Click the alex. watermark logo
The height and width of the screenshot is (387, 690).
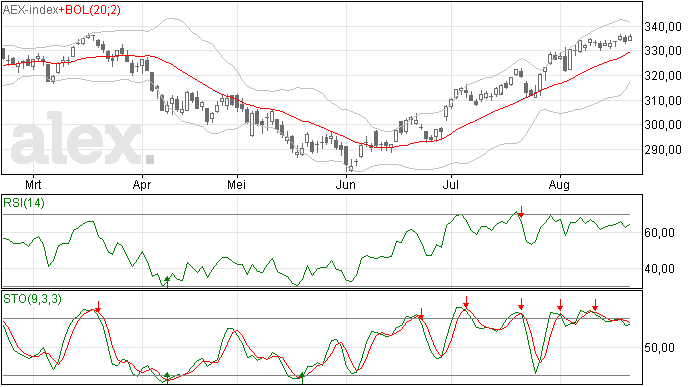coord(83,139)
